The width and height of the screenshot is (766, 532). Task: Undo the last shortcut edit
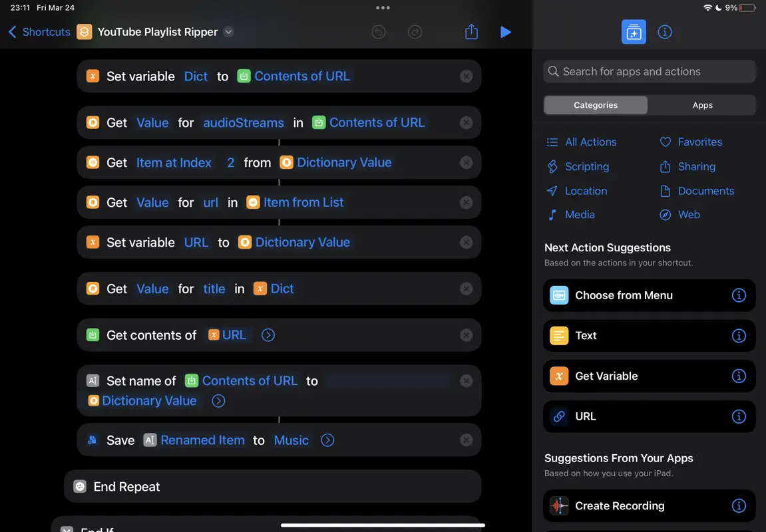(x=379, y=31)
